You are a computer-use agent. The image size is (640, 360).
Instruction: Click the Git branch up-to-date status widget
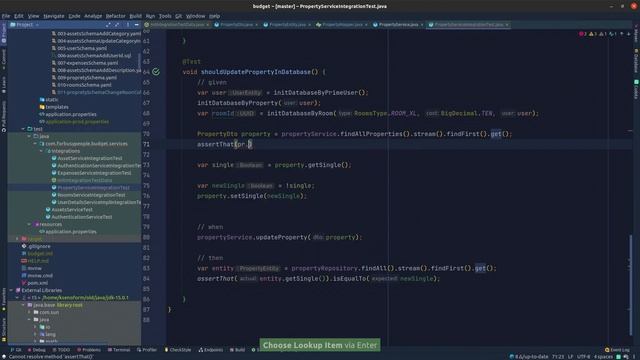529,357
